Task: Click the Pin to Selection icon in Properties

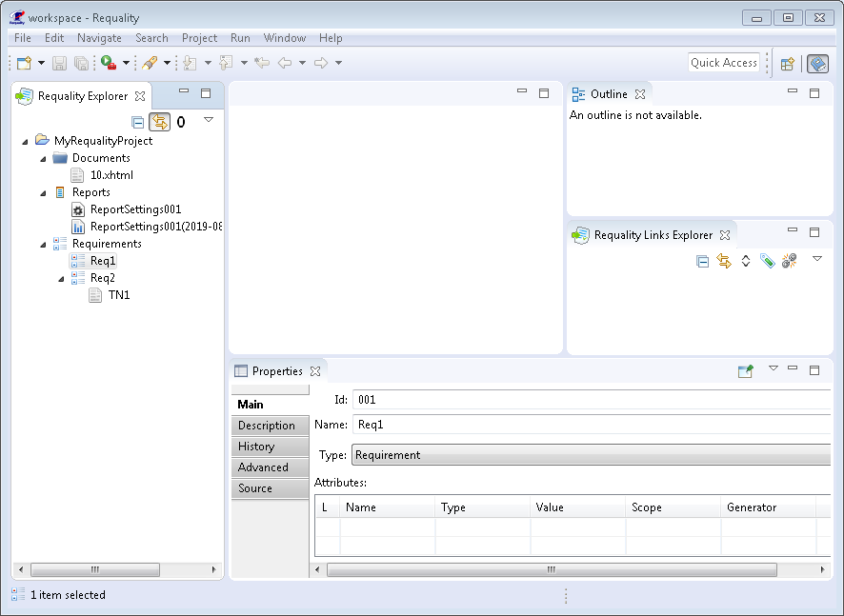Action: [x=746, y=371]
